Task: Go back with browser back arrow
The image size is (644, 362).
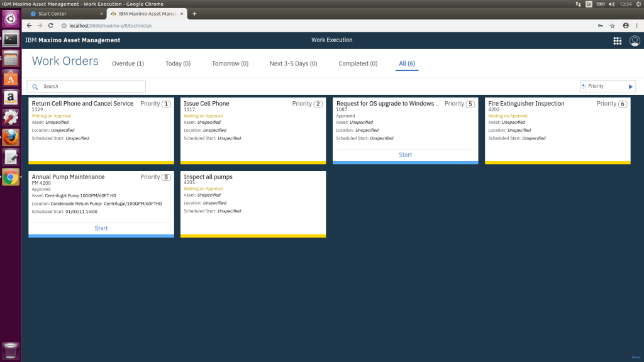Action: 29,25
